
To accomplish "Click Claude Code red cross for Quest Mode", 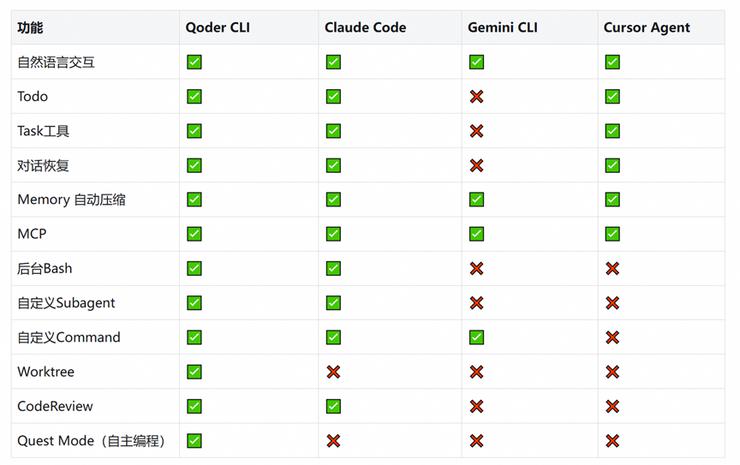I will (333, 441).
